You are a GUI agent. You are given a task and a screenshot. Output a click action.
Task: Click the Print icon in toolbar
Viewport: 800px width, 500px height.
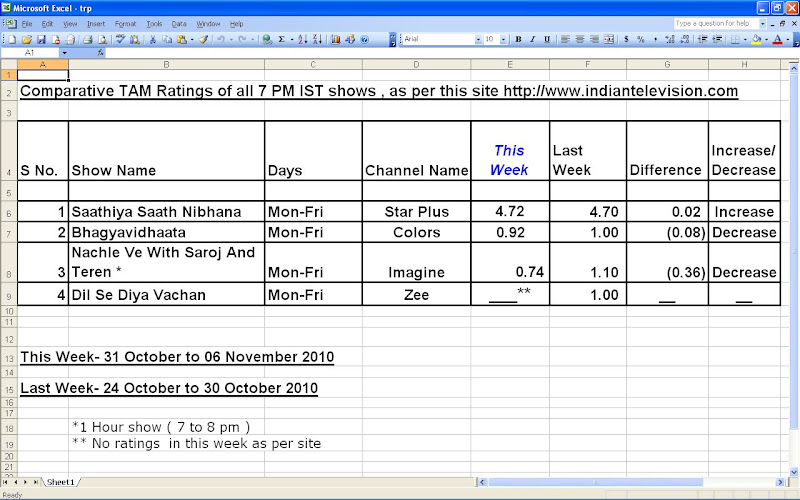[88, 39]
